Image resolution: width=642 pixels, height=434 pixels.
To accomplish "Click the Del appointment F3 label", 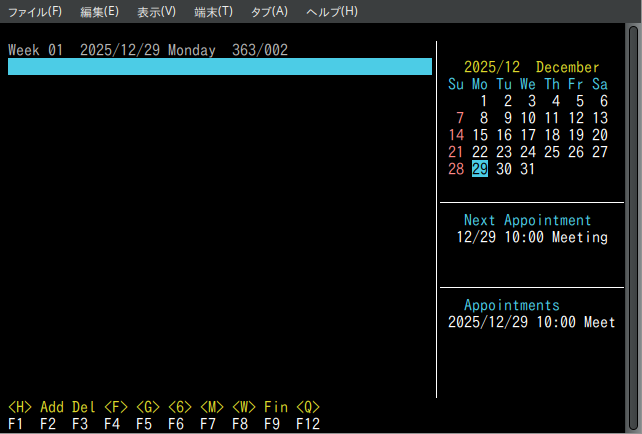I will coord(84,408).
